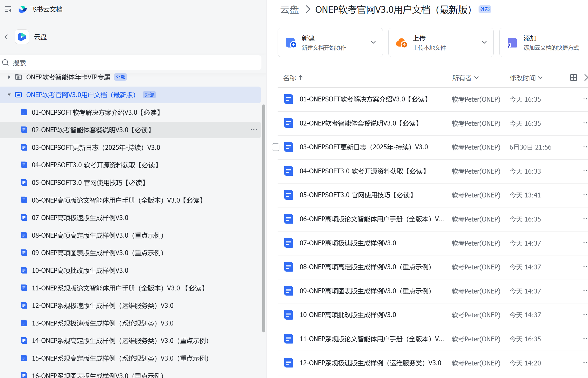Expand ONEP软考智能体年卡VIP专属 folder tree

9,77
